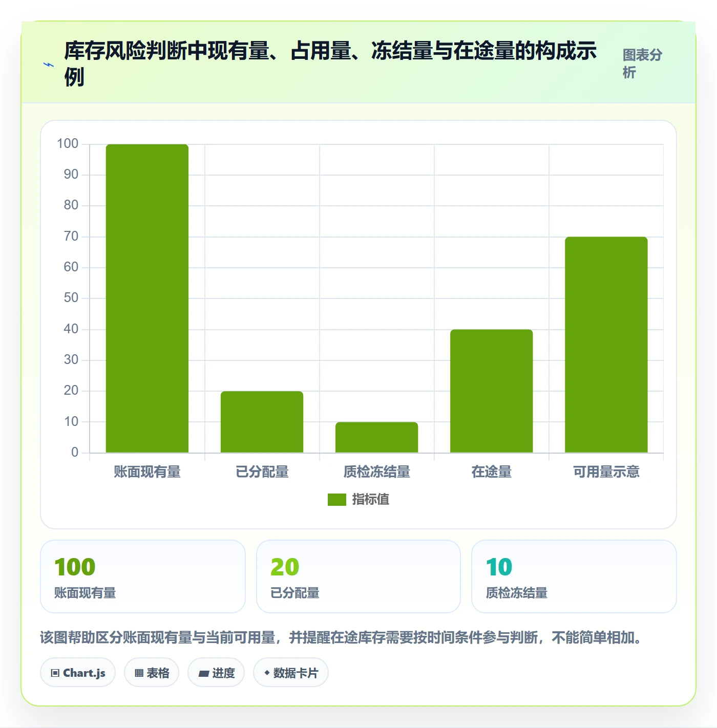Toggle the 指标值 legend color swatch

337,499
